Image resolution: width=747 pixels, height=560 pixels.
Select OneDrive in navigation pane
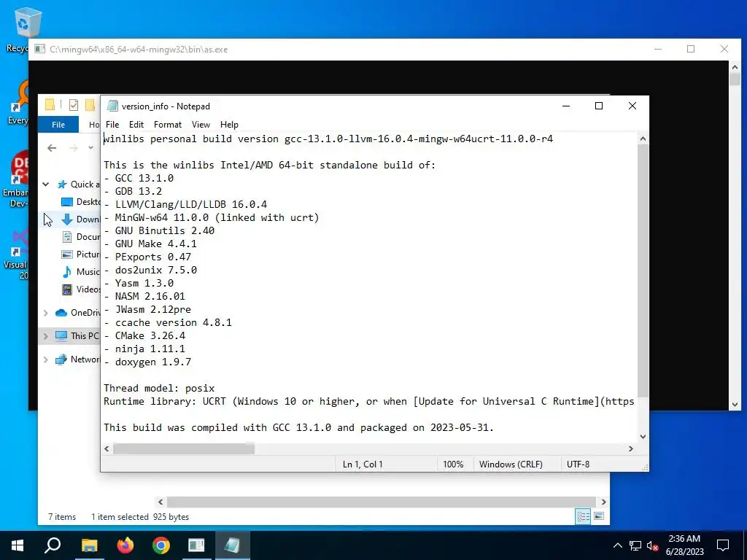pyautogui.click(x=77, y=313)
